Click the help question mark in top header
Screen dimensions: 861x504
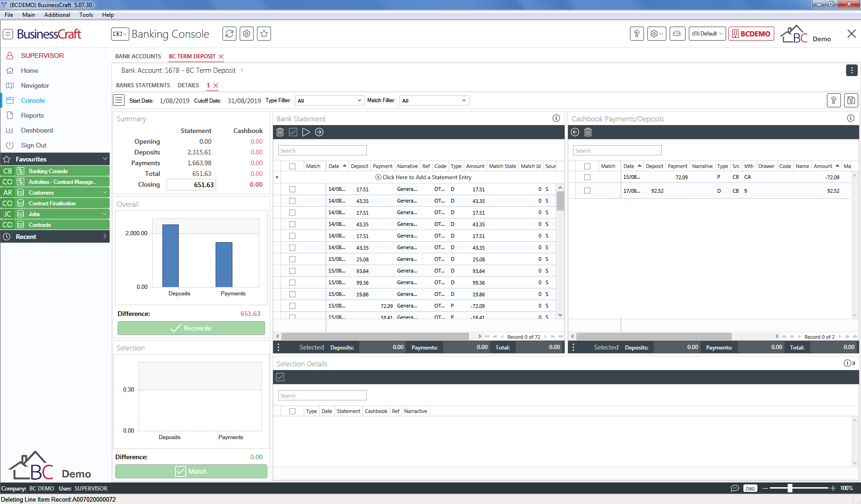637,34
